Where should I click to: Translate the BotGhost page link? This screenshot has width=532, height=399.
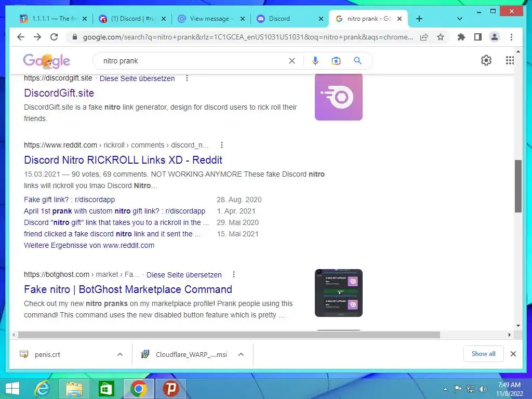pyautogui.click(x=184, y=274)
